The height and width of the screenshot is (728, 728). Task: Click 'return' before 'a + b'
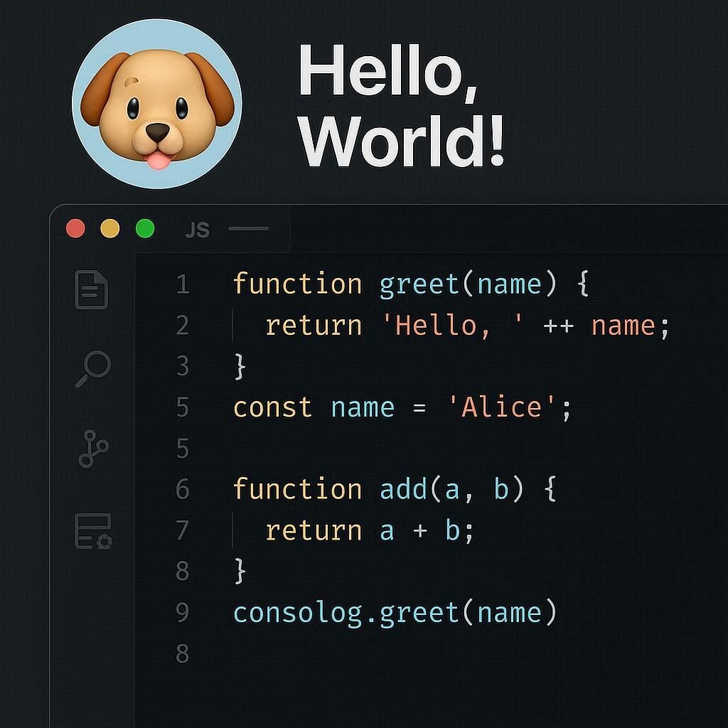[314, 530]
